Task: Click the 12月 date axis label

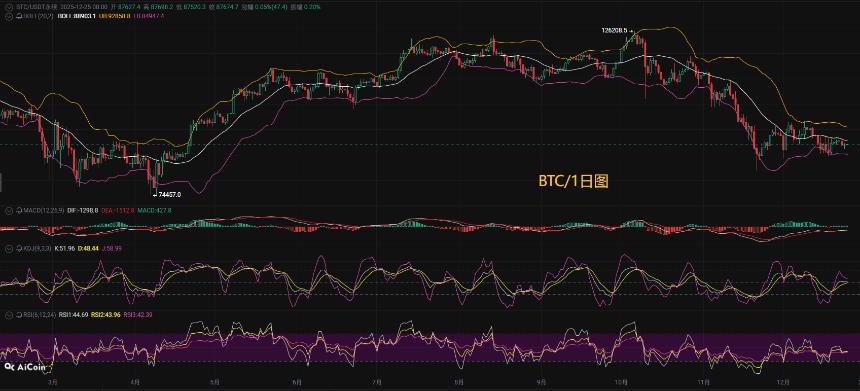Action: pyautogui.click(x=784, y=382)
